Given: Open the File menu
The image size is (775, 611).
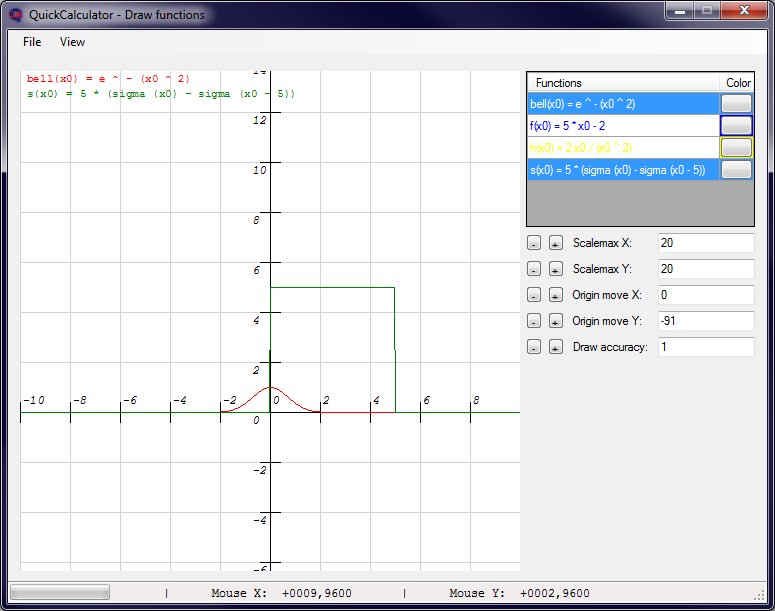Looking at the screenshot, I should pyautogui.click(x=32, y=42).
